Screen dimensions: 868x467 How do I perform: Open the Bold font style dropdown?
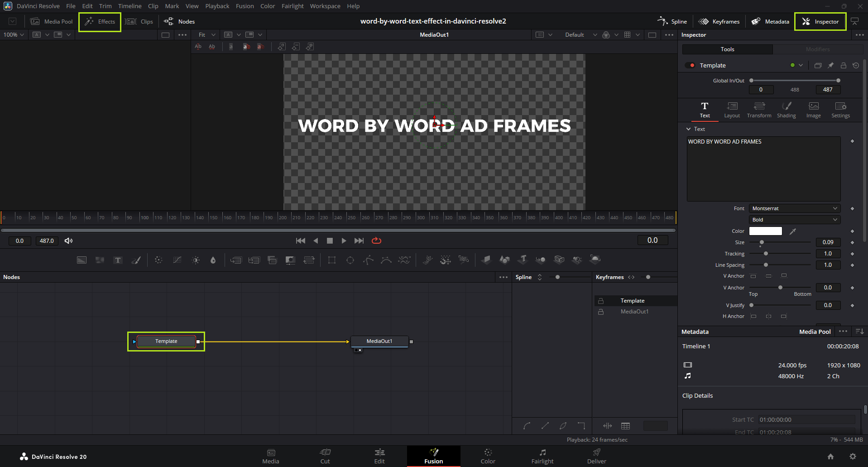click(x=794, y=220)
